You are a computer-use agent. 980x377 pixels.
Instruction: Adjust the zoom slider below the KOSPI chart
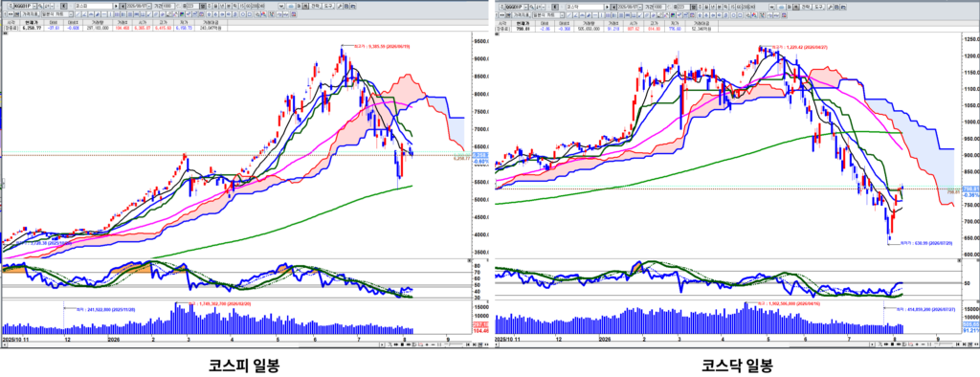coord(454,344)
